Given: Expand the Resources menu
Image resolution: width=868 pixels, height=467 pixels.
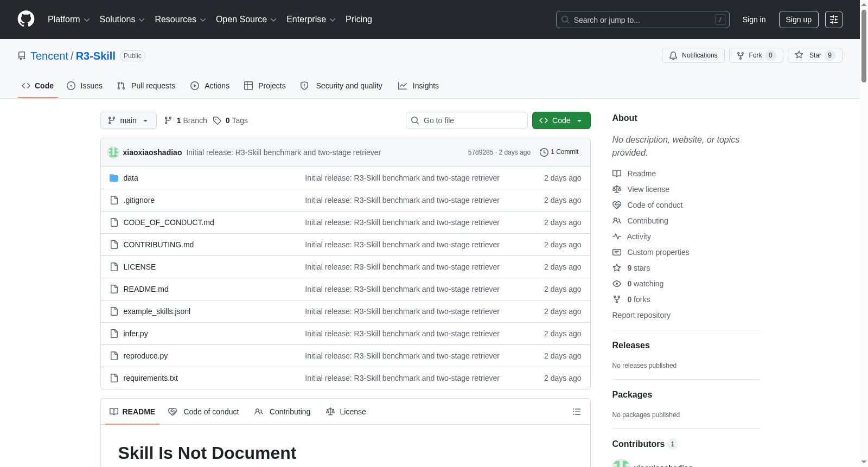Looking at the screenshot, I should tap(180, 20).
